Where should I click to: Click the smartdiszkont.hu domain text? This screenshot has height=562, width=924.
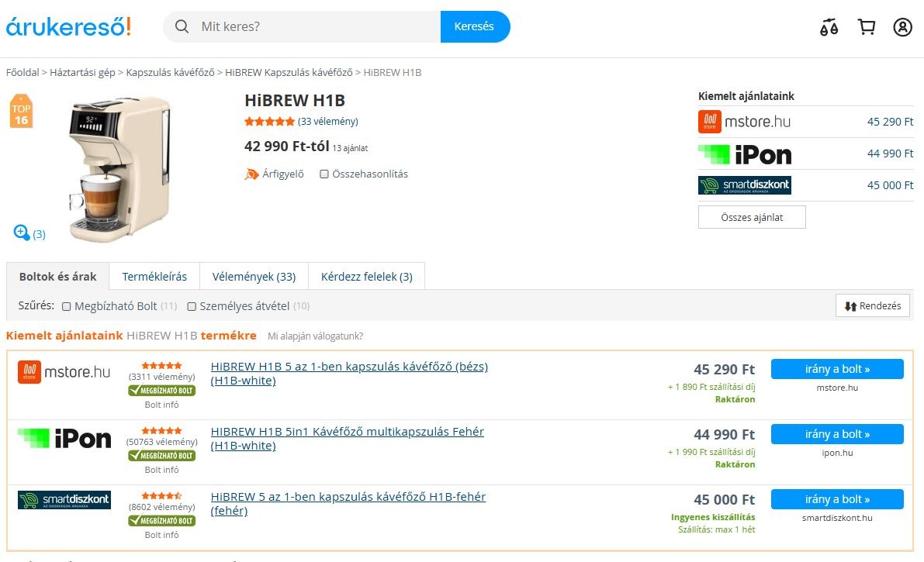[837, 518]
